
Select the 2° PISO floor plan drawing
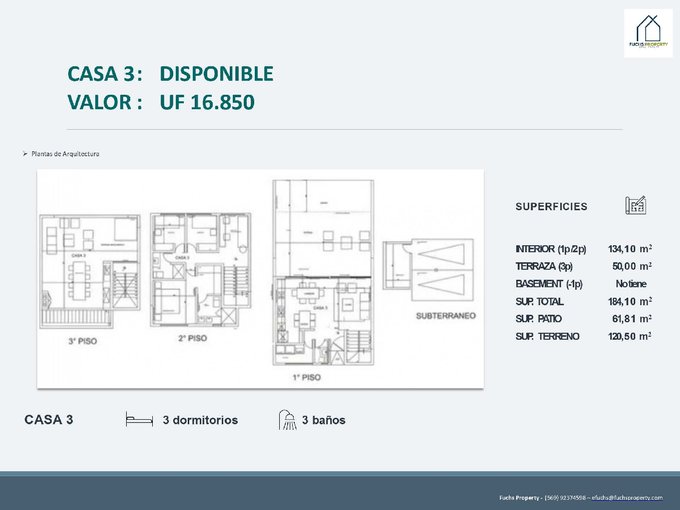[200, 269]
